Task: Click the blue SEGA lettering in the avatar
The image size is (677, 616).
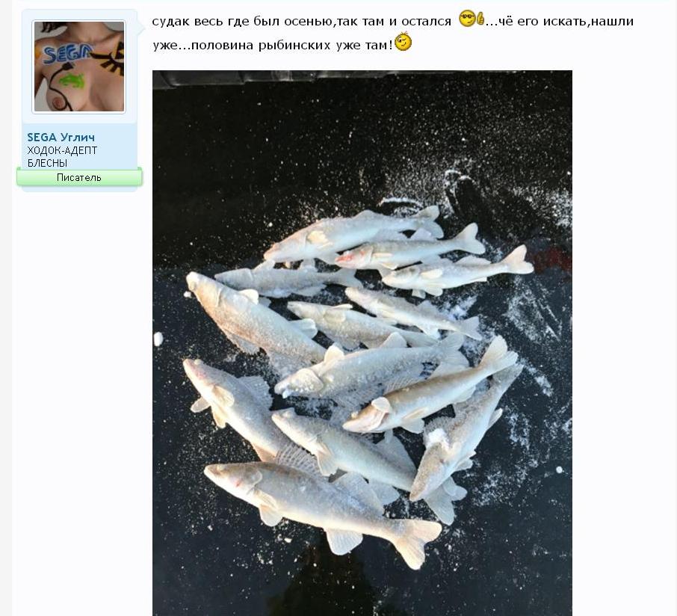Action: pos(67,53)
